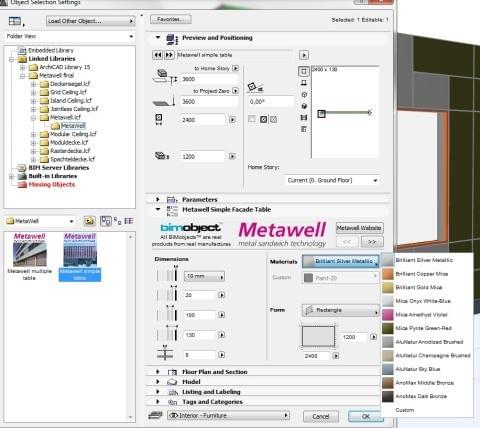Click the arrow next to 'to Home Story'

click(x=235, y=68)
